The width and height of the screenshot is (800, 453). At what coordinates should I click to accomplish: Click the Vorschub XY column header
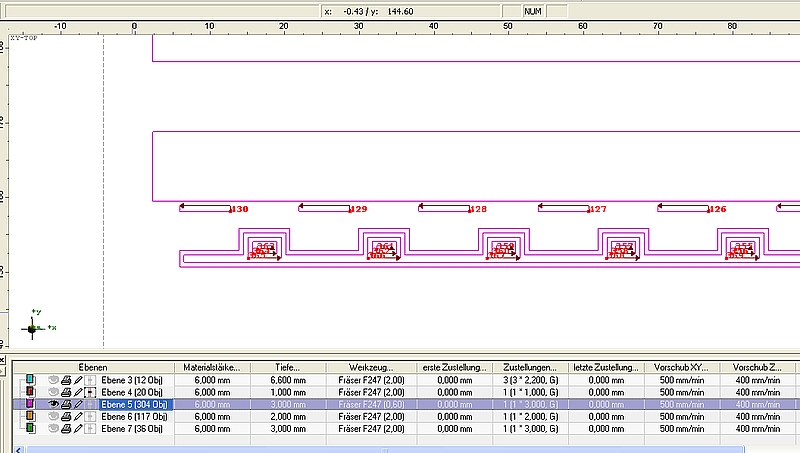[x=682, y=367]
